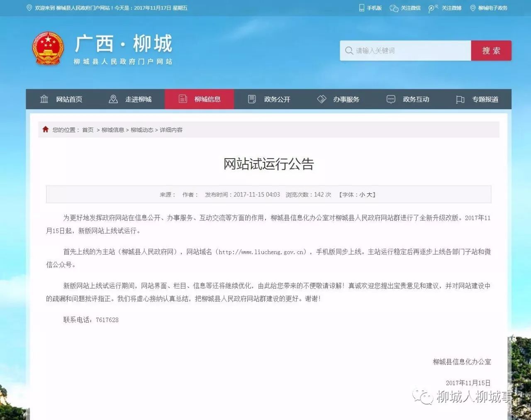Click the 广西·柳城 site title
This screenshot has height=420, width=531.
[123, 44]
